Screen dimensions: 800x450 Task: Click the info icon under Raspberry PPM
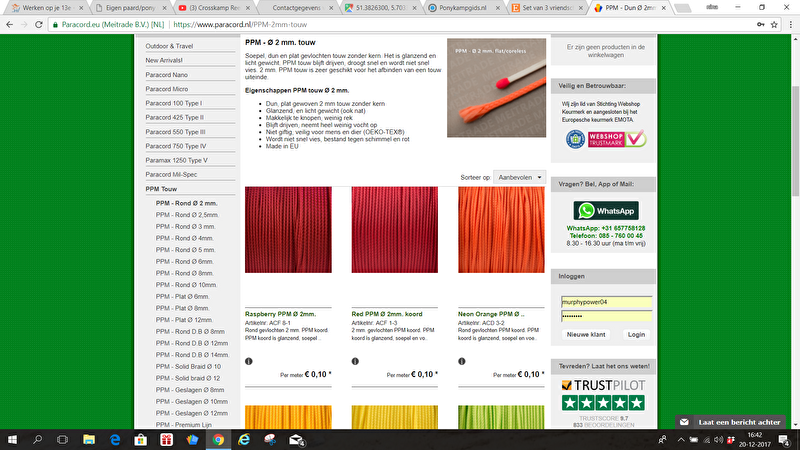click(248, 361)
